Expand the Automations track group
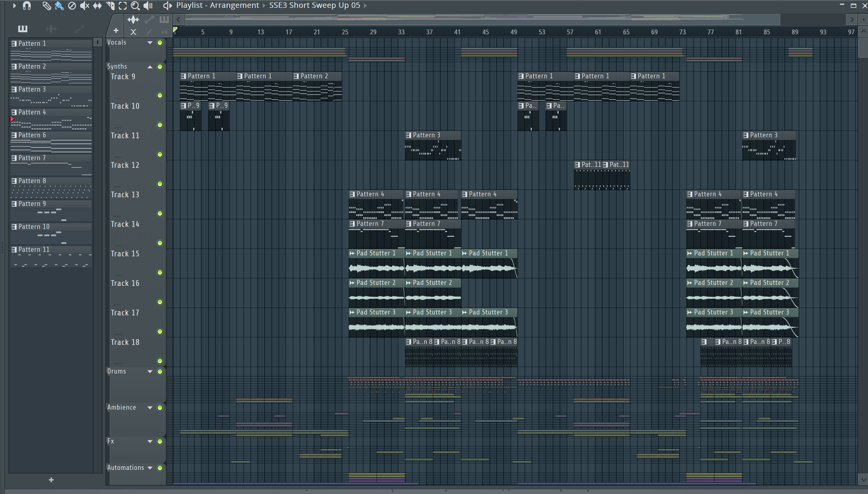The height and width of the screenshot is (494, 868). coord(150,468)
